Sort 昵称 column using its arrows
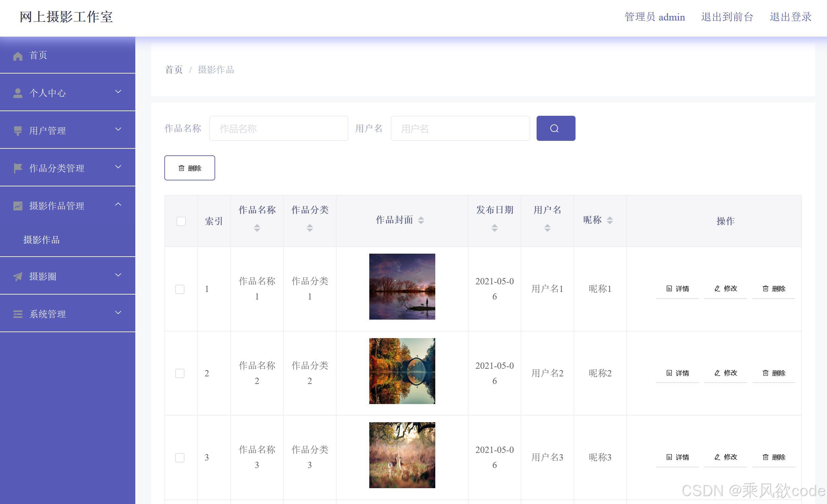This screenshot has height=504, width=827. point(610,220)
